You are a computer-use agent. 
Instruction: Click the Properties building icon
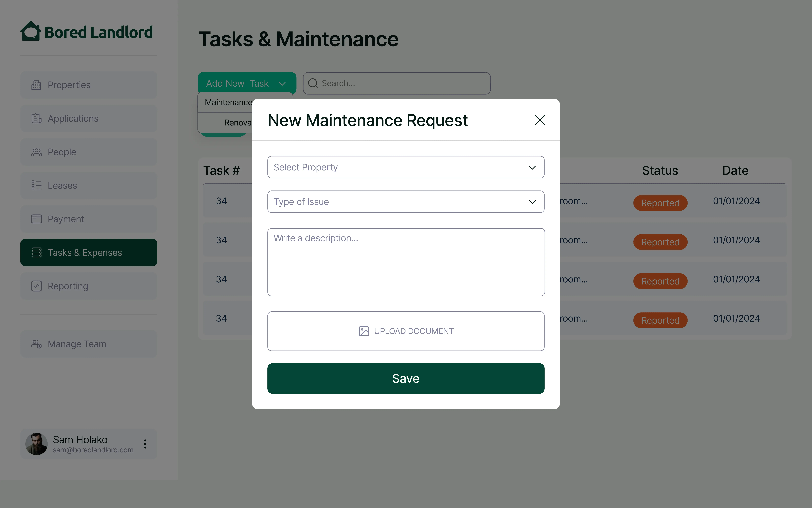click(x=36, y=85)
